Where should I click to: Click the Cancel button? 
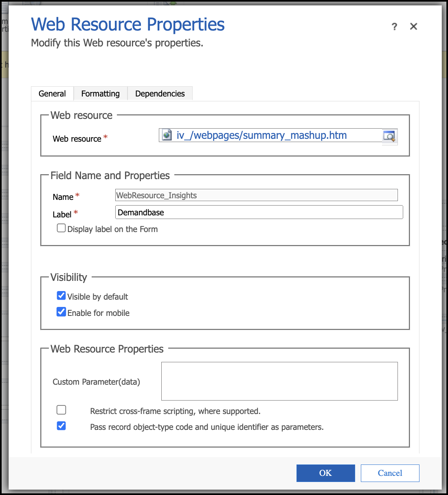390,473
